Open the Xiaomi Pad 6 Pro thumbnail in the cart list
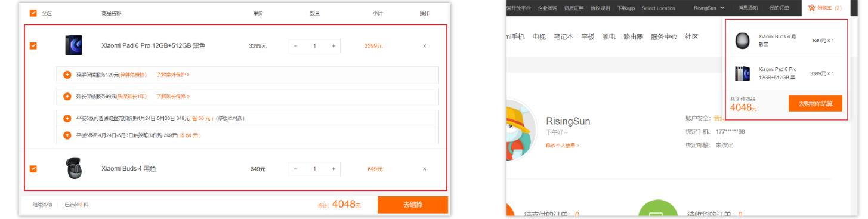Image resolution: width=868 pixels, height=219 pixels. coord(74,45)
